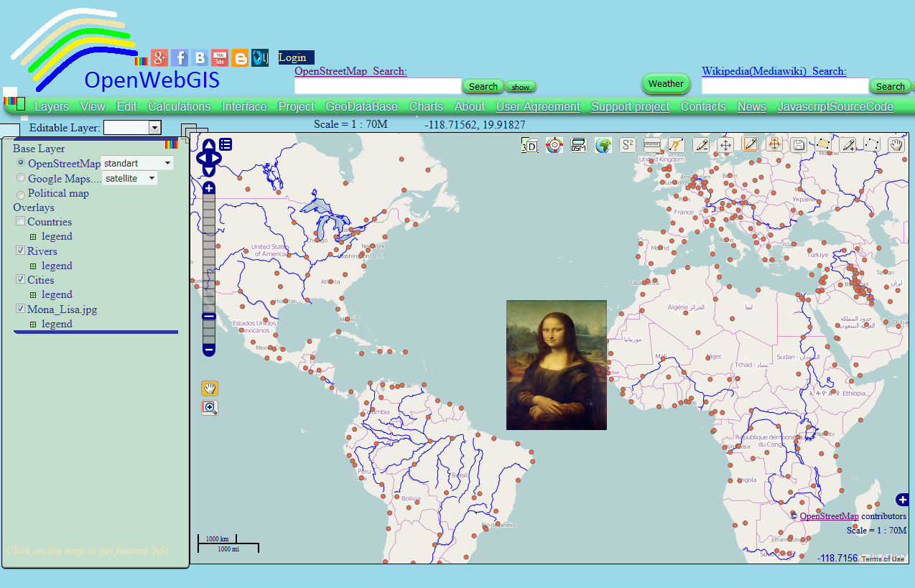Open the 3D view tool
This screenshot has width=915, height=588.
(x=529, y=146)
